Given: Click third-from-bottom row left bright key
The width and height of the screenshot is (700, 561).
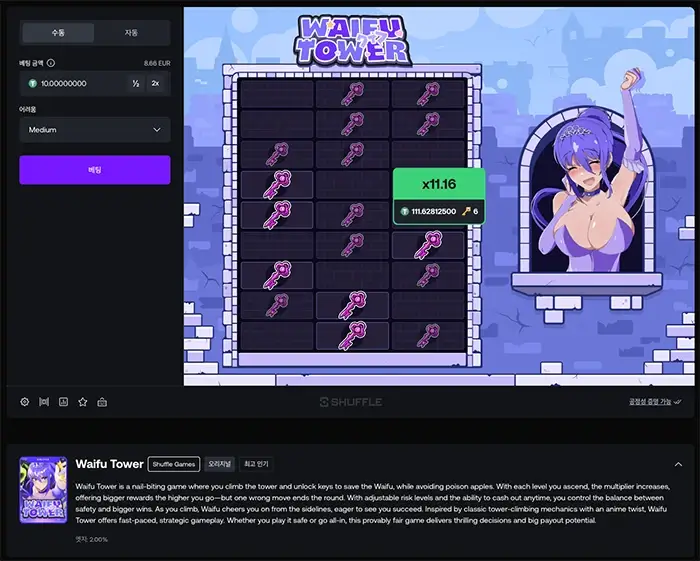Looking at the screenshot, I should [x=277, y=275].
